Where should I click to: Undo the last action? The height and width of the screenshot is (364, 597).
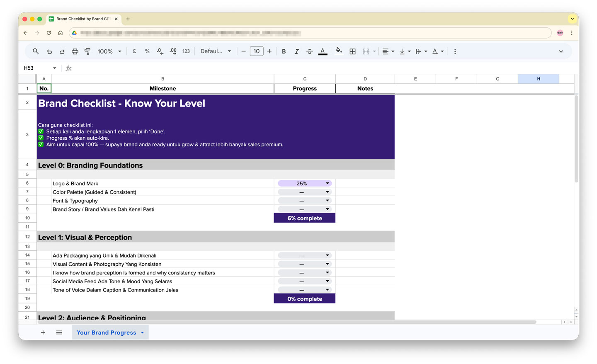point(49,51)
